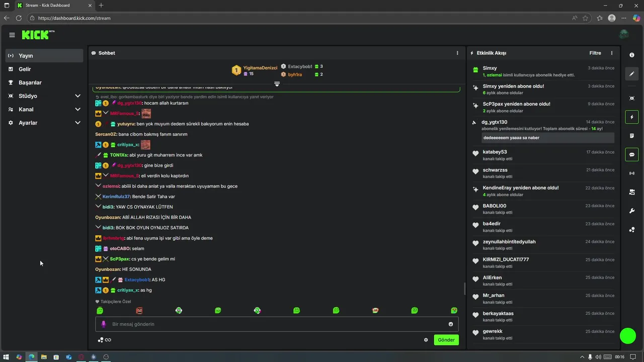Click chat username KerimRulz37

[x=116, y=197]
